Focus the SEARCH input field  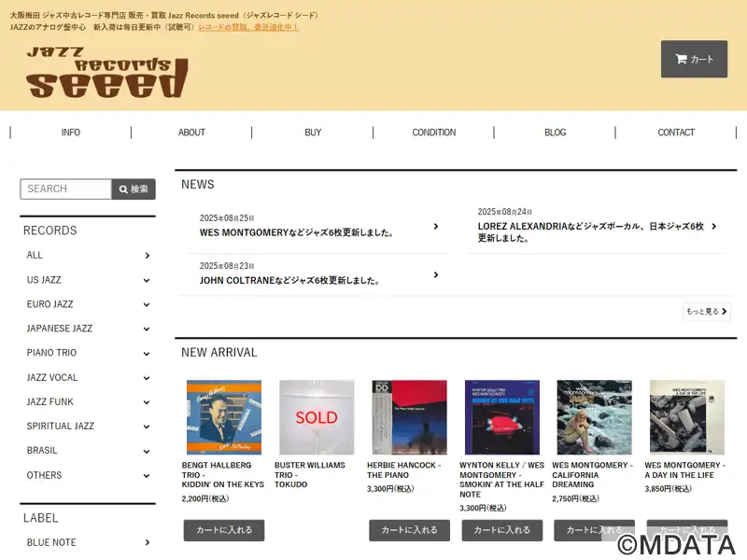tap(65, 189)
